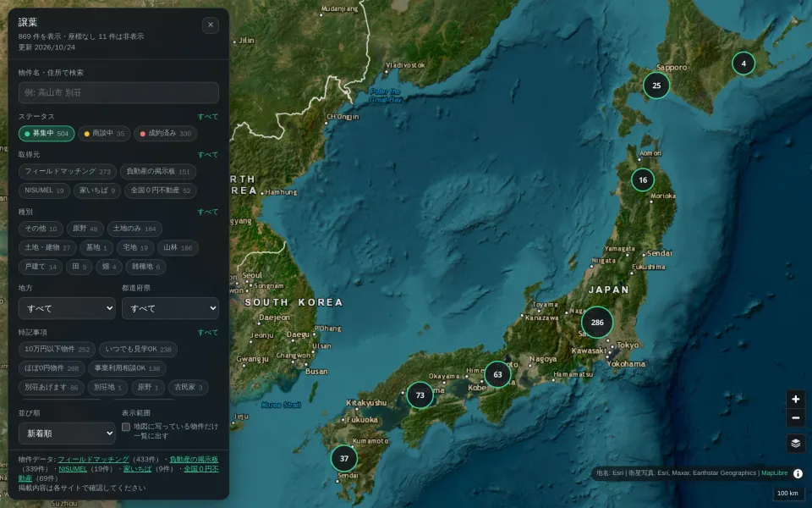812x508 pixels.
Task: Filter source by 全国0円不動産 52 chip
Action: pos(161,190)
